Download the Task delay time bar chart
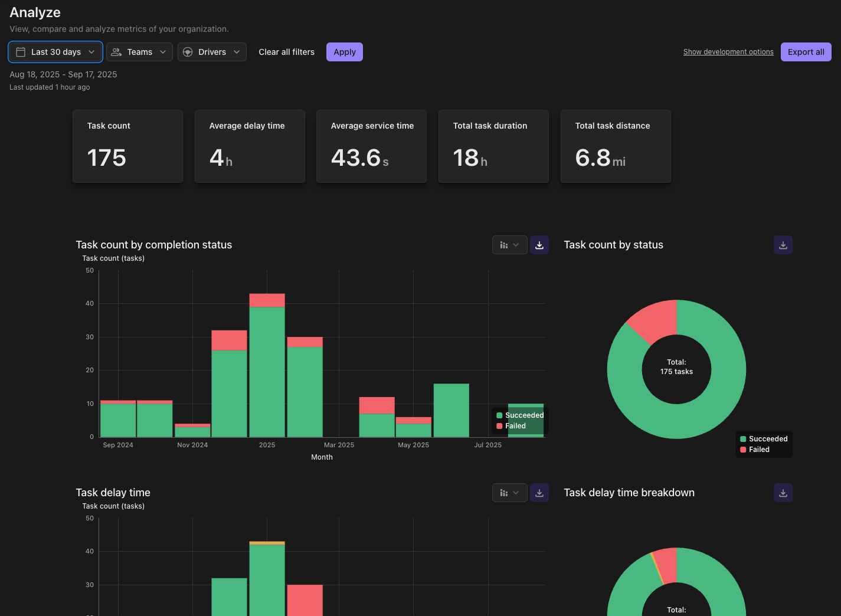This screenshot has width=841, height=616. [539, 493]
